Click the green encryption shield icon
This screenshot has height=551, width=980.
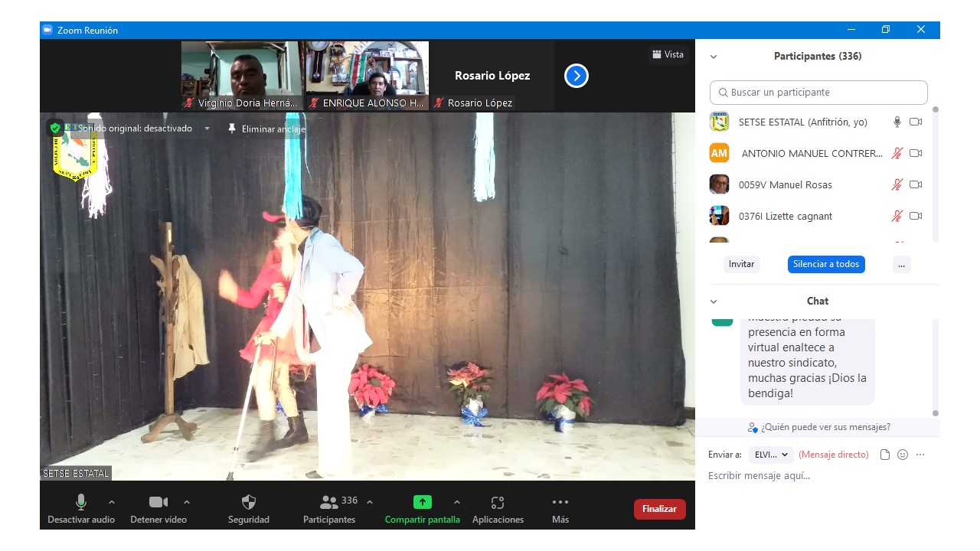[x=54, y=128]
